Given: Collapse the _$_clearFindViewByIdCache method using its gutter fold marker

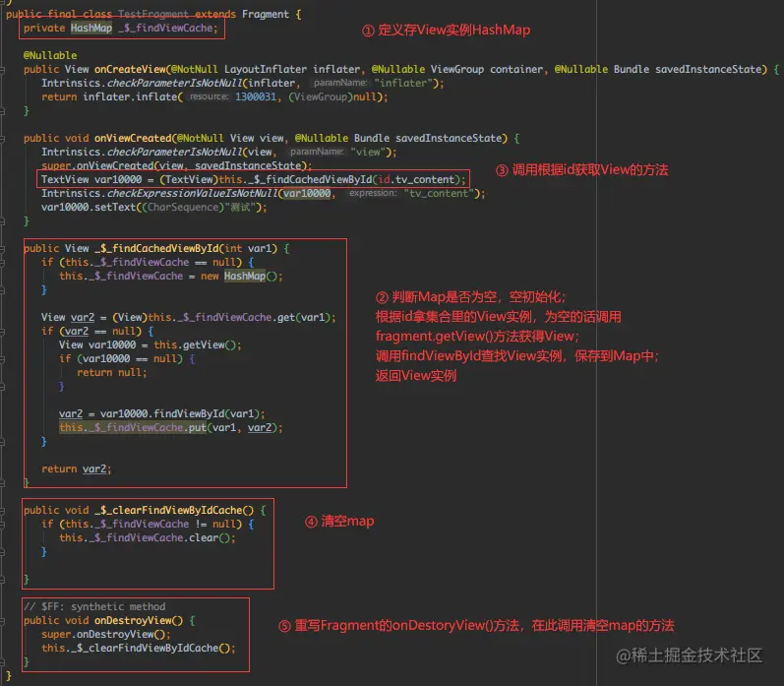Looking at the screenshot, I should pyautogui.click(x=3, y=511).
